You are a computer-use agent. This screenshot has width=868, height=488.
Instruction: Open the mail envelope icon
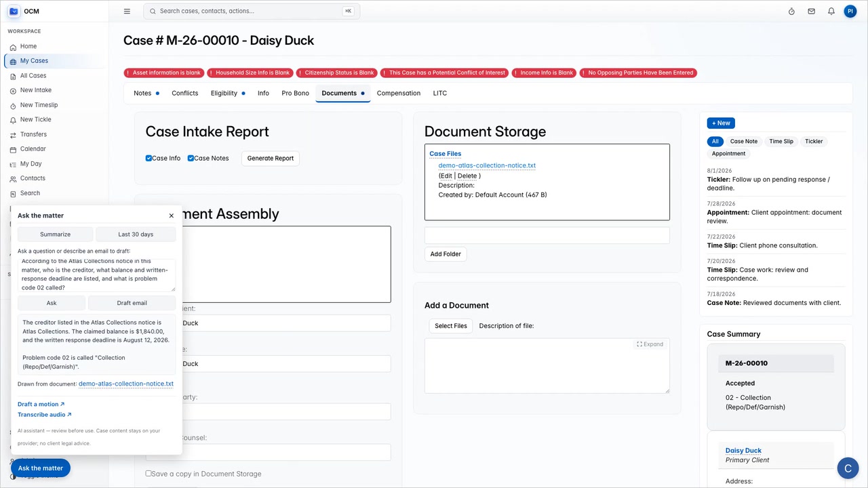[811, 11]
